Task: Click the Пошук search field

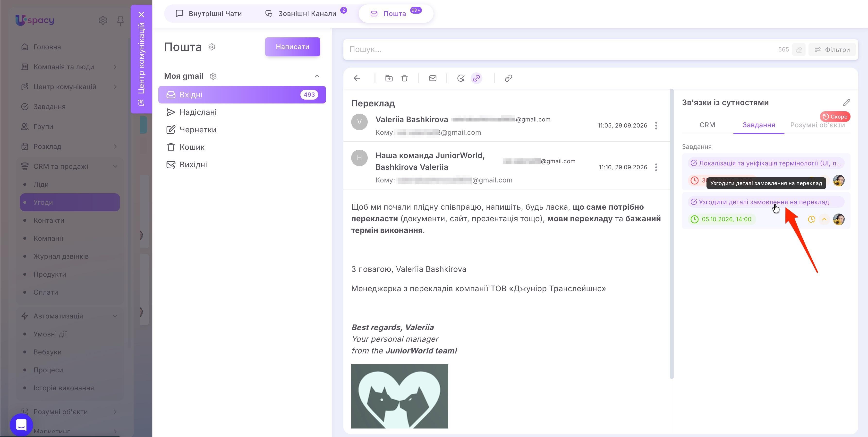Action: 559,50
